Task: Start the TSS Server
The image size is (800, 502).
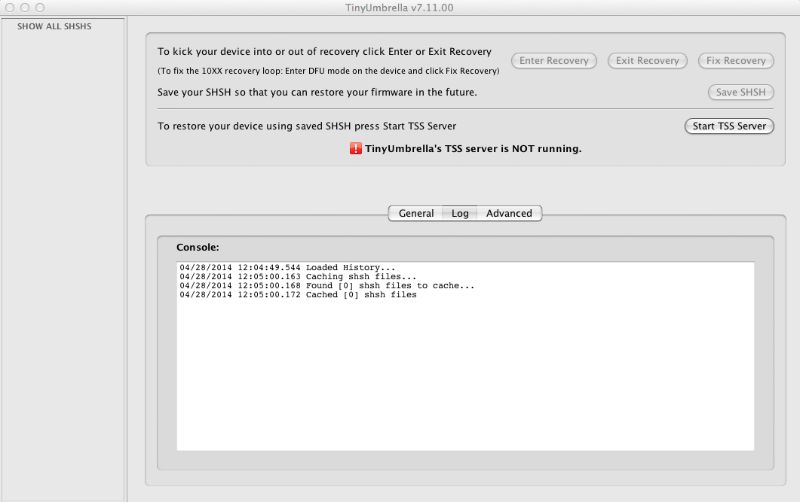Action: point(729,126)
